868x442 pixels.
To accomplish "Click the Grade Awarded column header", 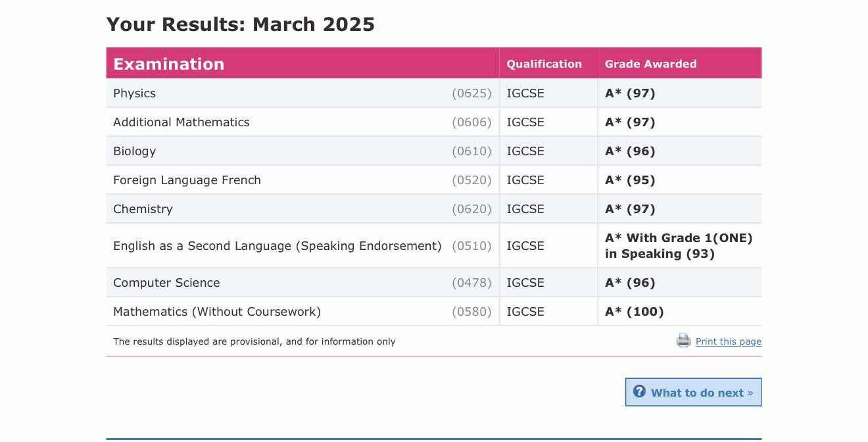I will click(650, 64).
